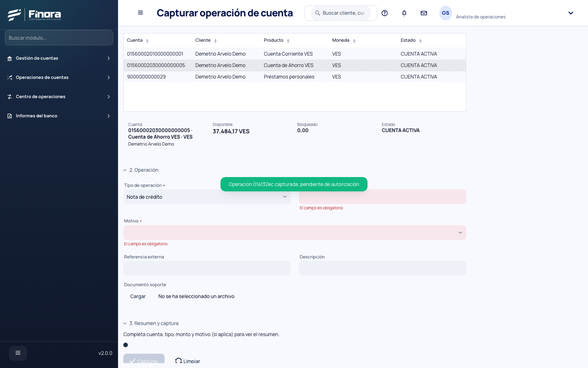Click 'No se ha seleccionado un archivo' text
The height and width of the screenshot is (368, 588).
[196, 296]
